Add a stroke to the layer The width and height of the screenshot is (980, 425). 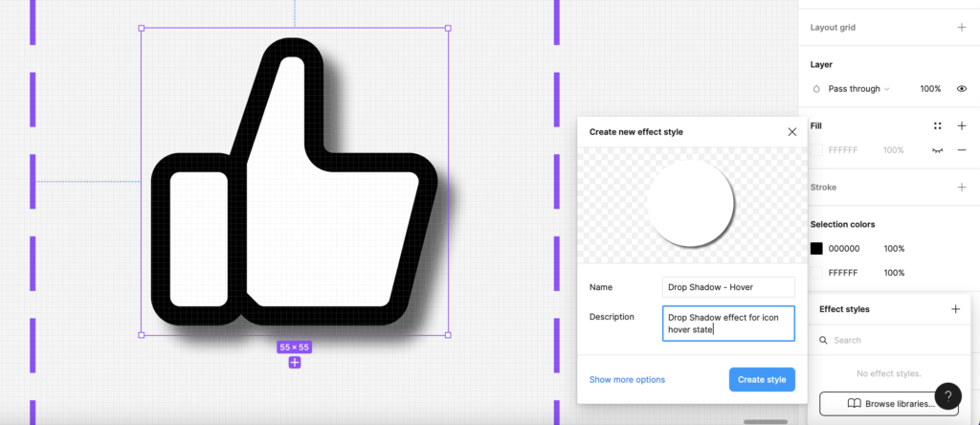coord(961,187)
